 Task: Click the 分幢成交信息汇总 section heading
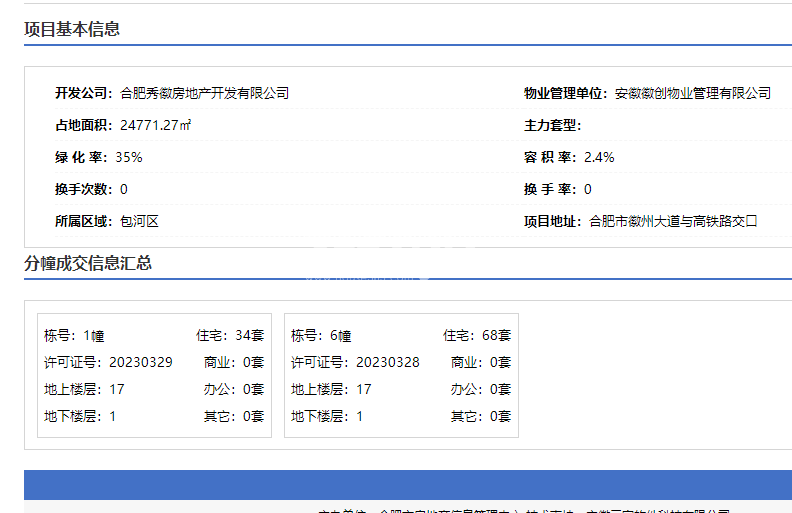tap(88, 263)
